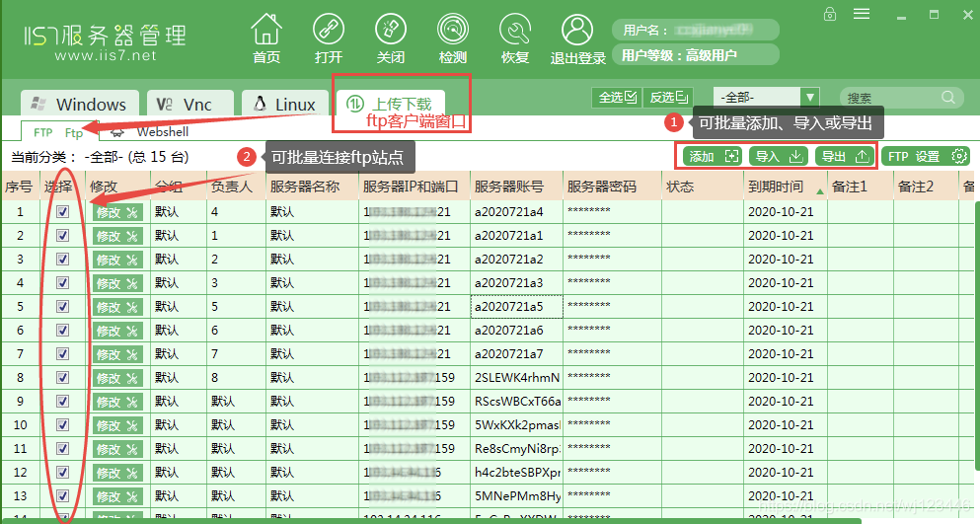Select account cell 2SLEWK4rhmN
Screen dimensions: 980x524
tap(516, 378)
